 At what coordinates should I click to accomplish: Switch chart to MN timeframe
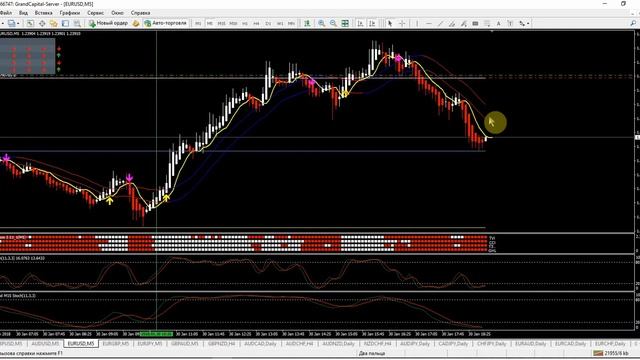[x=291, y=24]
